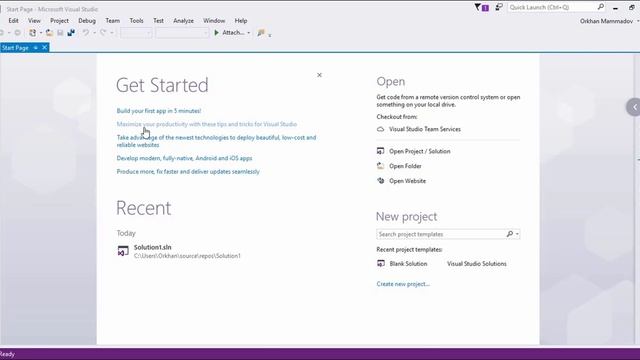Click the Open Folder icon
Screen dimensions: 640x360
tap(380, 166)
